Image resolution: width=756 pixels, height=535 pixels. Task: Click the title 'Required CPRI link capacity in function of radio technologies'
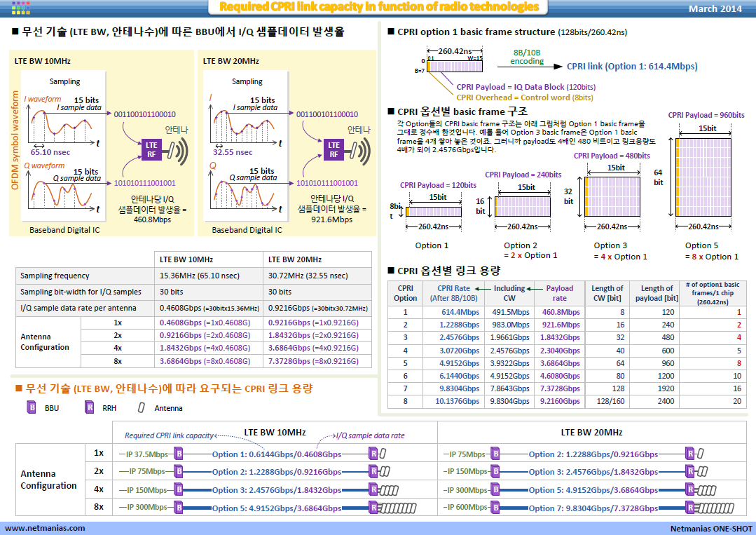379,7
